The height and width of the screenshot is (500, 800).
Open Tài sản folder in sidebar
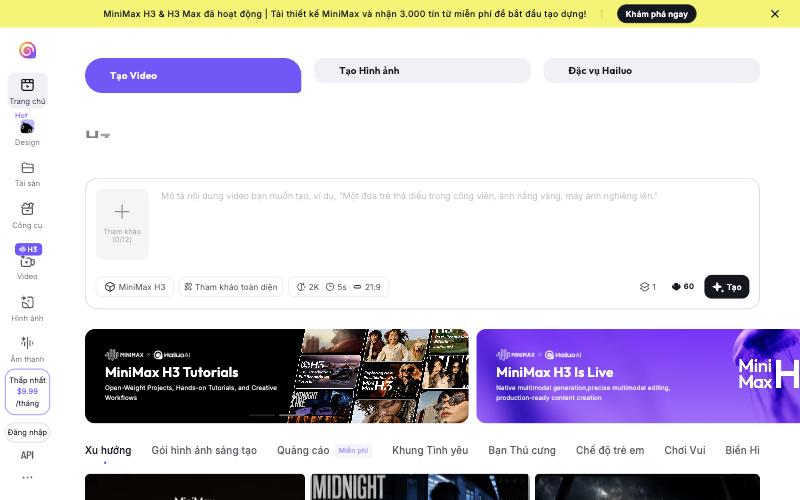(x=28, y=174)
